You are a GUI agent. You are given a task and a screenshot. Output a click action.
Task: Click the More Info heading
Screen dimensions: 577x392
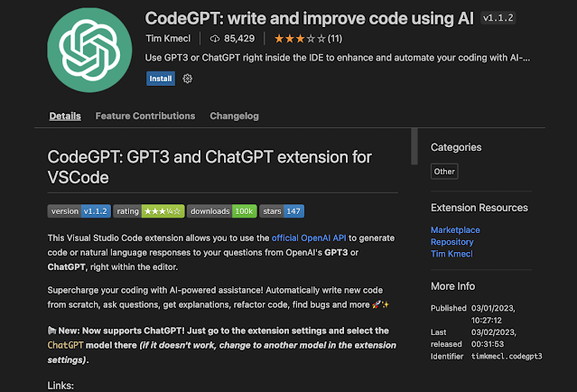click(x=453, y=286)
